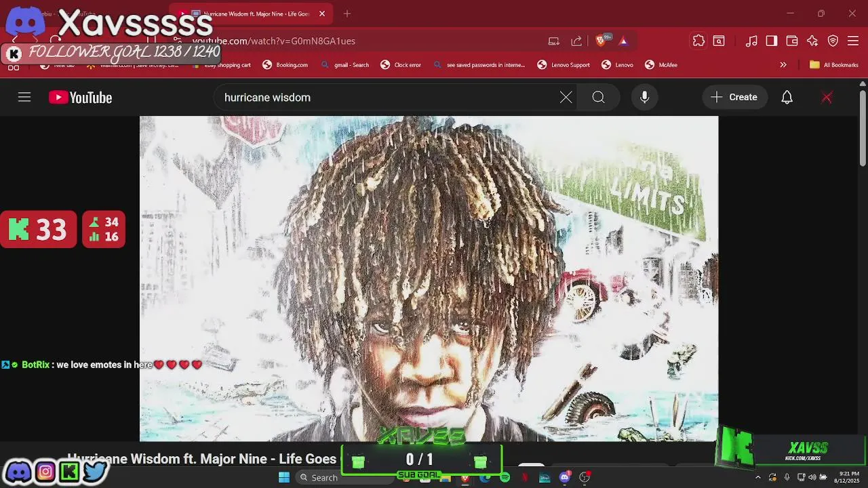The image size is (868, 488).
Task: Open the Windows Start menu
Action: point(284,477)
